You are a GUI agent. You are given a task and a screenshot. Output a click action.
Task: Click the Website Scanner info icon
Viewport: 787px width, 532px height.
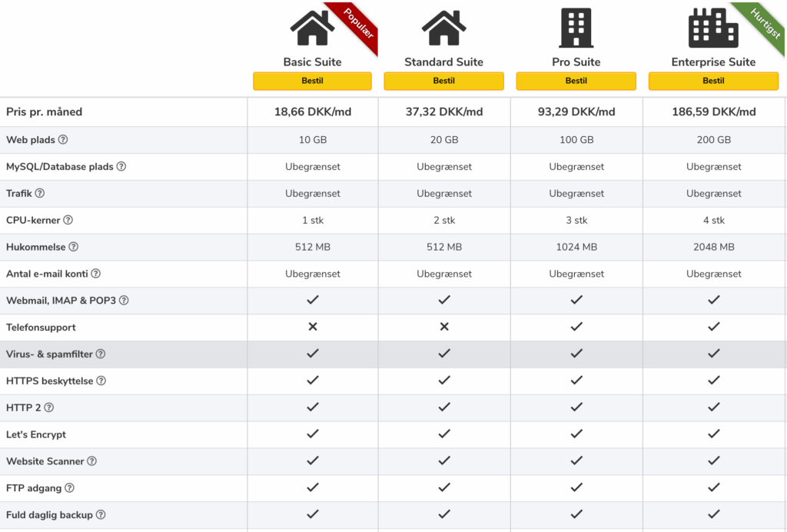click(92, 461)
